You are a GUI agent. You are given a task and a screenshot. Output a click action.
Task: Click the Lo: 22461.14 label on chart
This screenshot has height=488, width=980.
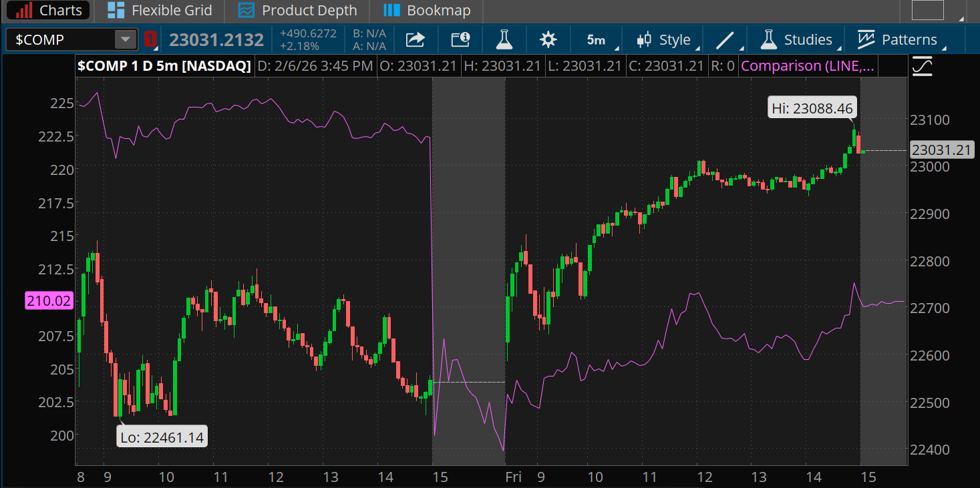point(162,437)
